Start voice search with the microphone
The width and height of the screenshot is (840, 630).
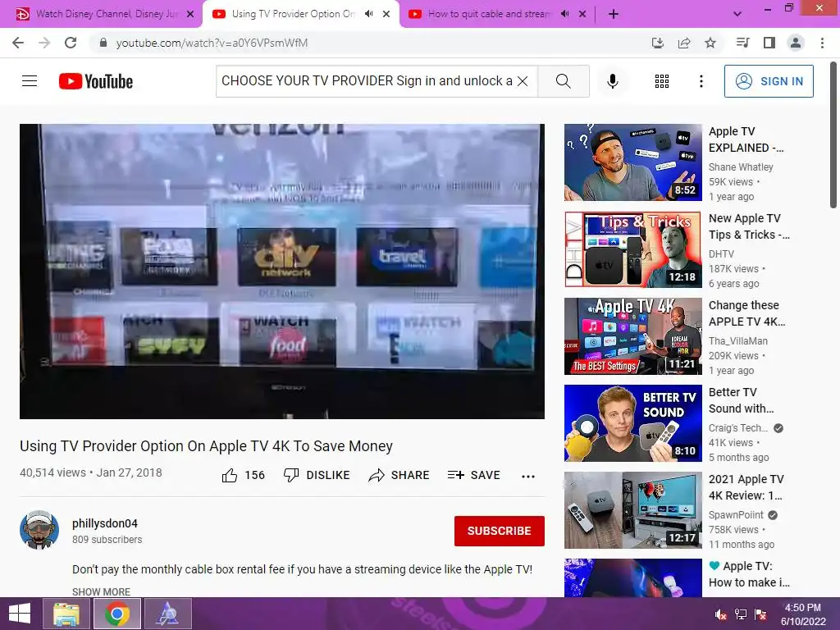(x=612, y=81)
